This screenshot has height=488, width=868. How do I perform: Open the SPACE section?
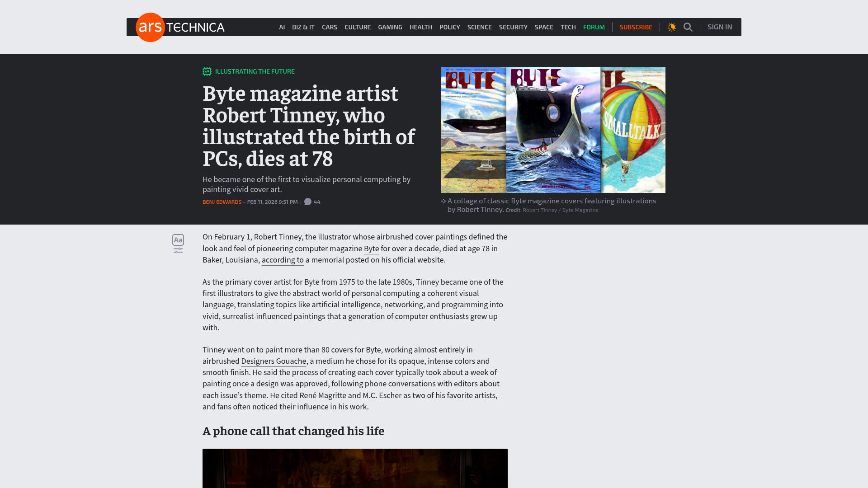(x=544, y=27)
